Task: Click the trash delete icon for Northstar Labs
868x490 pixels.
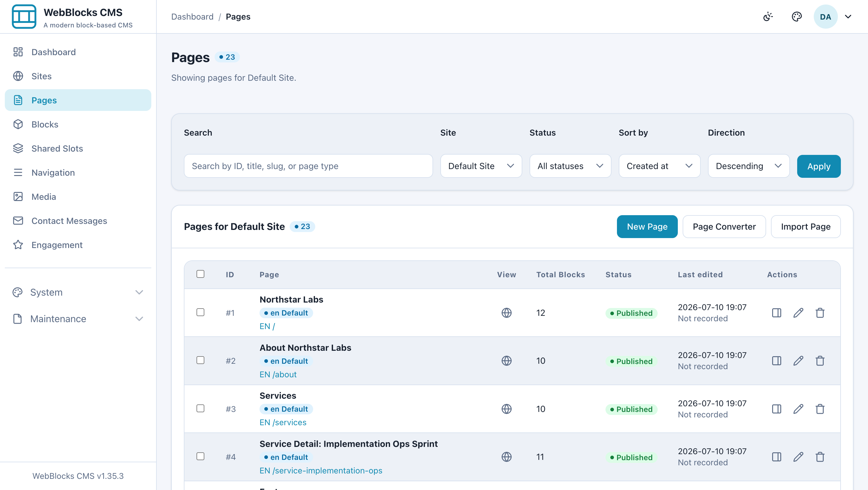Action: pos(820,313)
